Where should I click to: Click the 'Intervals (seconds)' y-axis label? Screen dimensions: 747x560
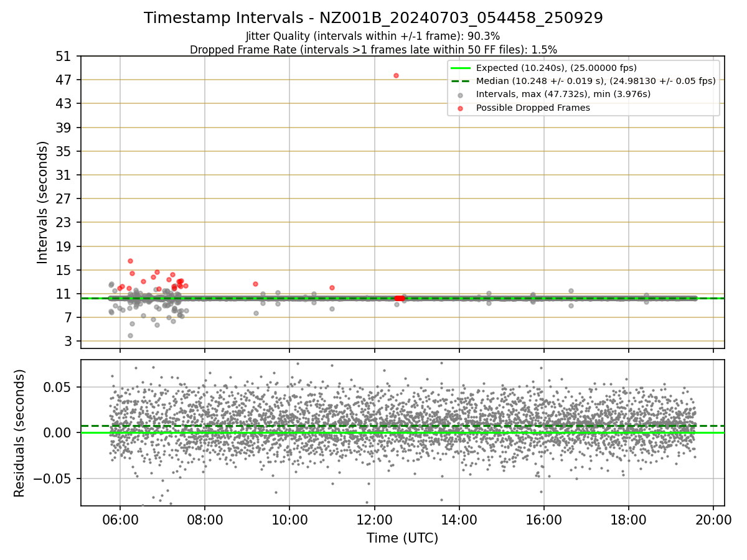coord(43,202)
